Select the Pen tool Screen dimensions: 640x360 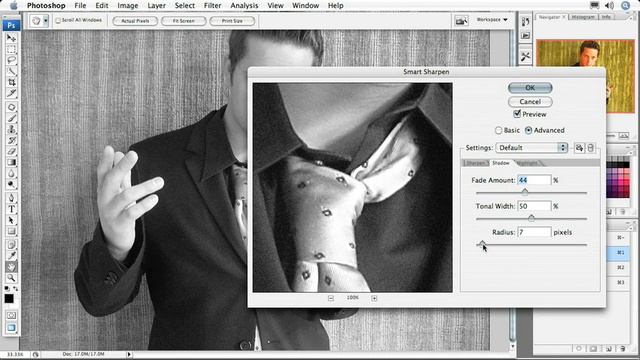(11, 198)
